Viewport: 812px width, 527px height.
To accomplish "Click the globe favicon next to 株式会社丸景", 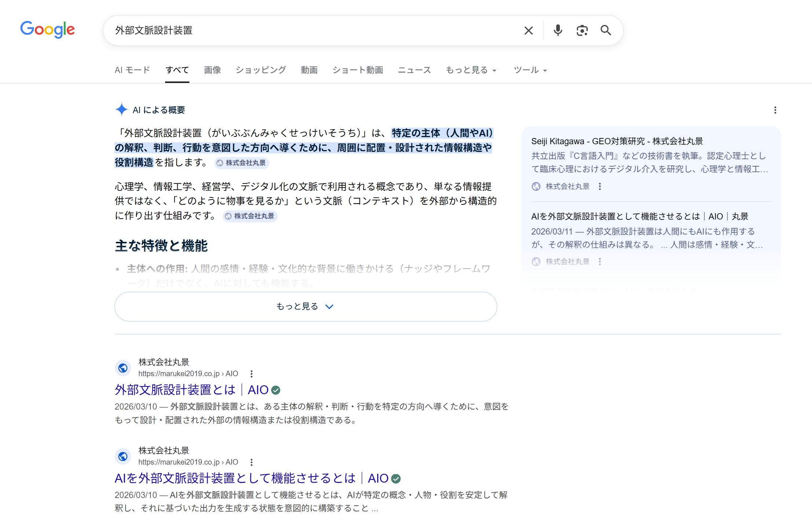I will 123,367.
